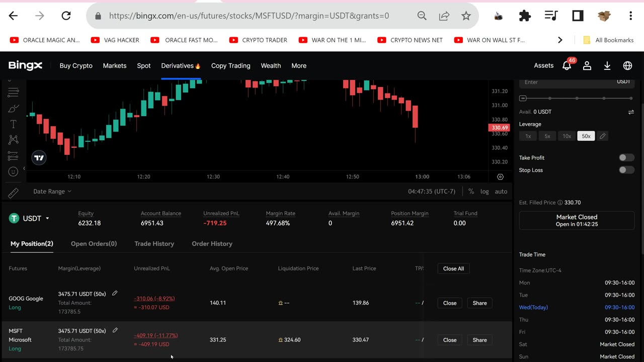Edit MSFT margin pencil icon
Screen dimensions: 644x362
[x=115, y=330]
